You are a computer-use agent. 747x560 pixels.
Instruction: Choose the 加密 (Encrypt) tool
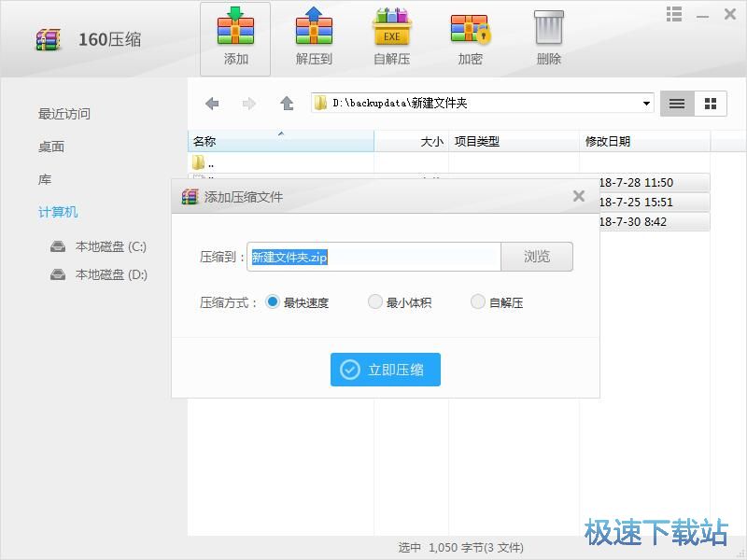[x=471, y=39]
